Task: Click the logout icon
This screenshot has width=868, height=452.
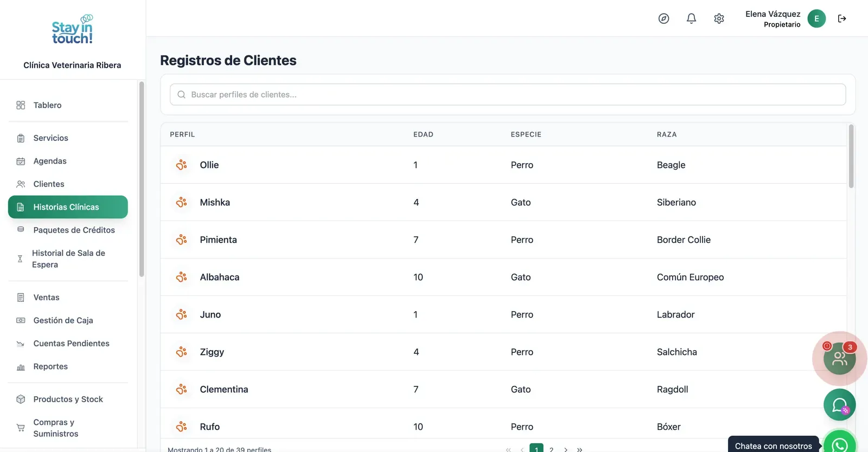Action: tap(842, 18)
